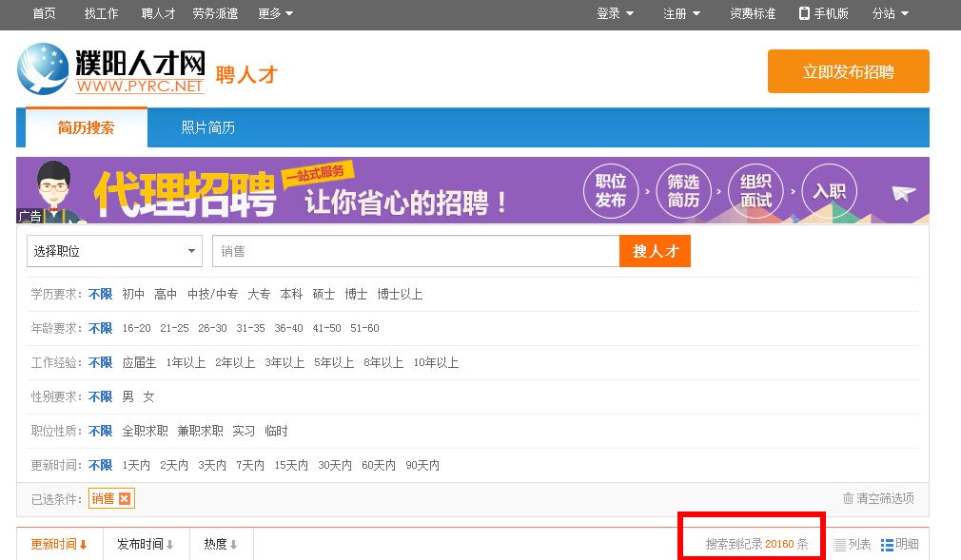Filter age by 26-30
The image size is (961, 560).
click(x=212, y=328)
